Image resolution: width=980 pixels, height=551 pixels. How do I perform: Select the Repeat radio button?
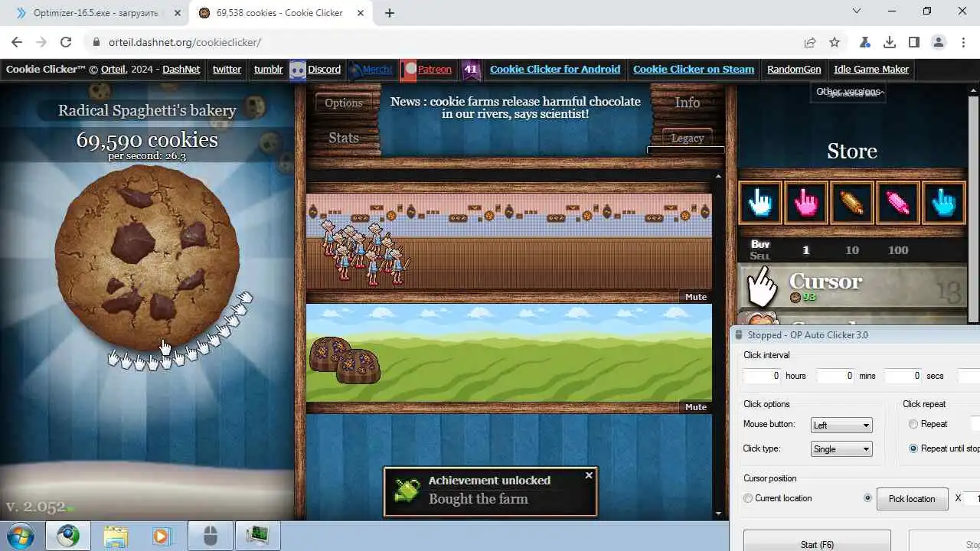(x=913, y=424)
